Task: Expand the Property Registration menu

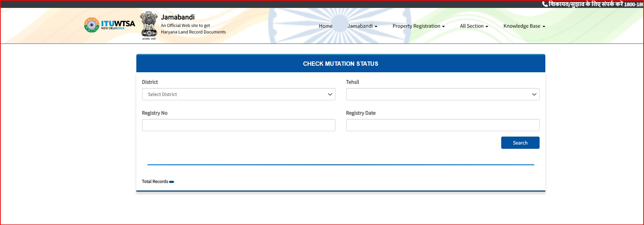Action: (x=418, y=26)
